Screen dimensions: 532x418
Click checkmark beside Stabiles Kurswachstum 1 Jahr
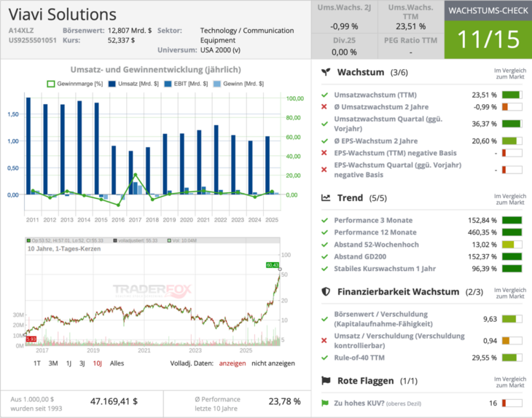[x=325, y=269]
